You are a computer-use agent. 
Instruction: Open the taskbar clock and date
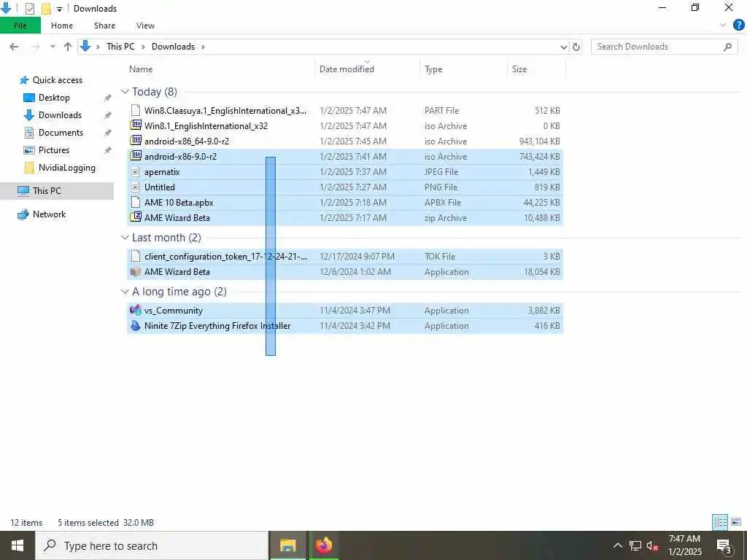[x=684, y=545]
